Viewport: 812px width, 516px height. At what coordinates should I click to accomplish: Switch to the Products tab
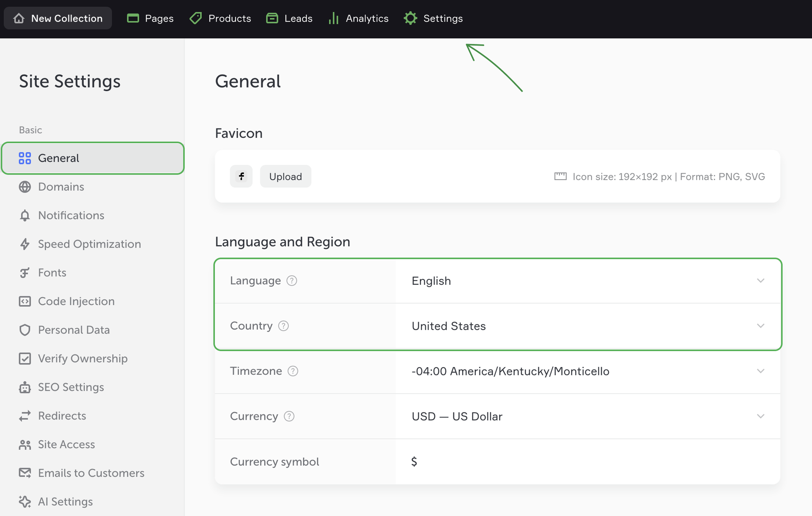[x=220, y=19]
